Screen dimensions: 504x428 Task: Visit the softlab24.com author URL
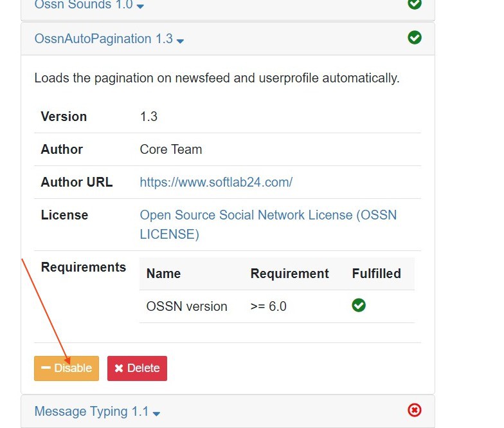[216, 182]
